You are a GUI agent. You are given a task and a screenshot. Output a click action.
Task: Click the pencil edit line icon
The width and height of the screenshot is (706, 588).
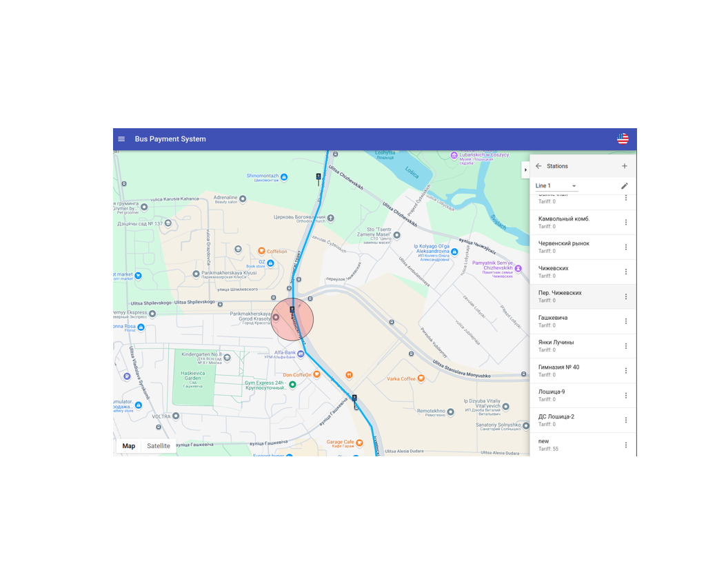625,186
